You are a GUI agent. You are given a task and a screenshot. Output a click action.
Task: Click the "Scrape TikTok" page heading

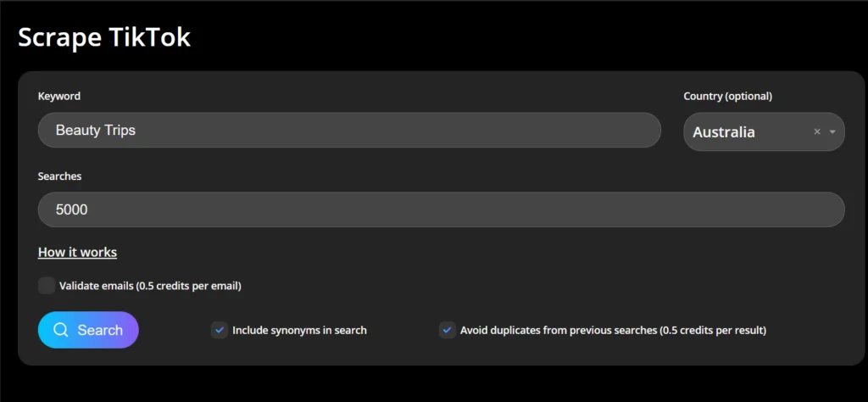(104, 37)
